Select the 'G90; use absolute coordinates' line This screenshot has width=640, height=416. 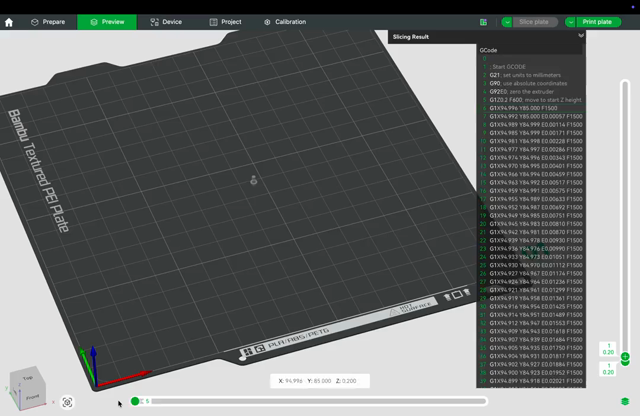tap(531, 83)
